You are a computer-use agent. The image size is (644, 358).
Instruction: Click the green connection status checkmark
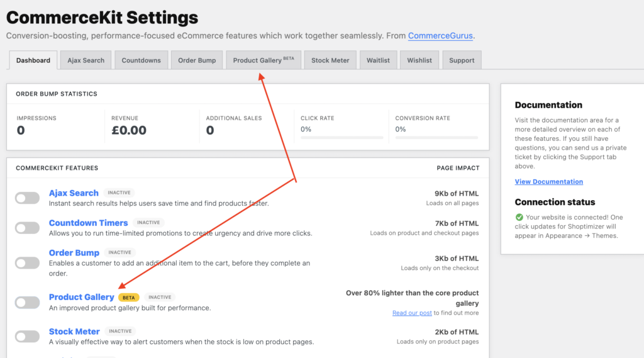[x=519, y=217]
